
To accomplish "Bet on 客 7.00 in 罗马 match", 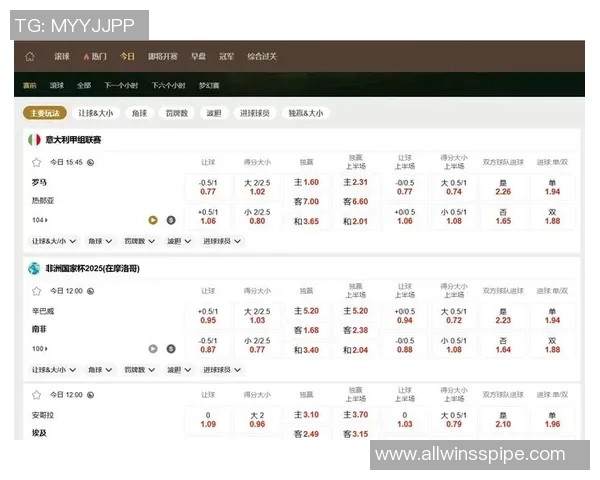I will (x=307, y=201).
